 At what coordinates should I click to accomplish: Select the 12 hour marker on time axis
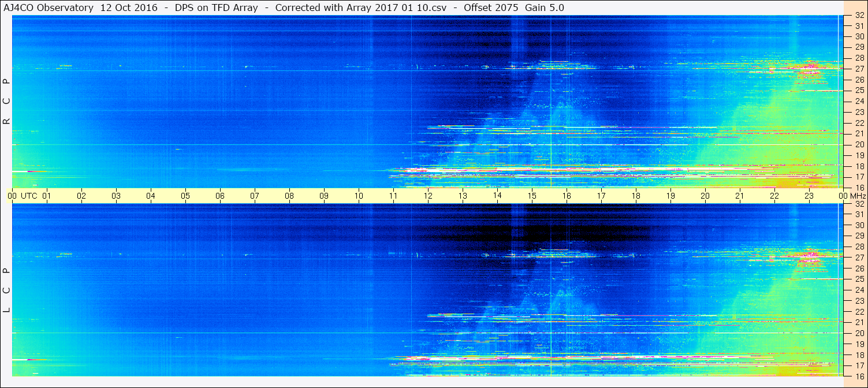coord(428,196)
